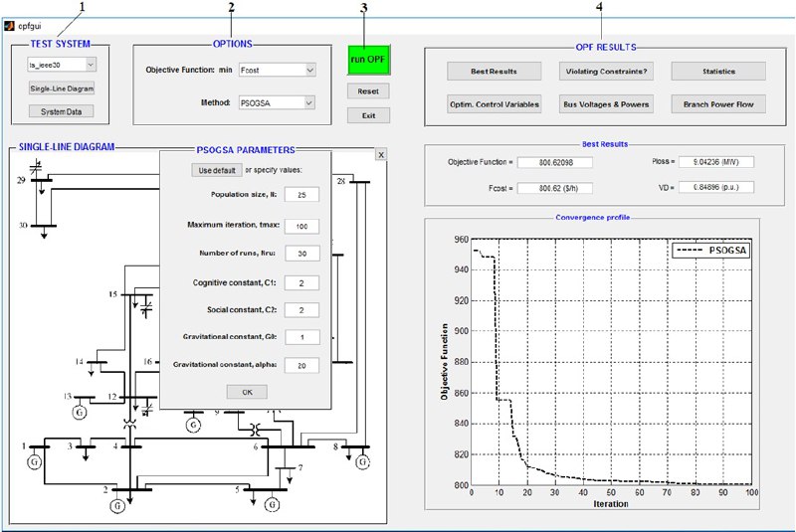796x532 pixels.
Task: Click the "Iteration" x-axis label
Action: tap(611, 504)
